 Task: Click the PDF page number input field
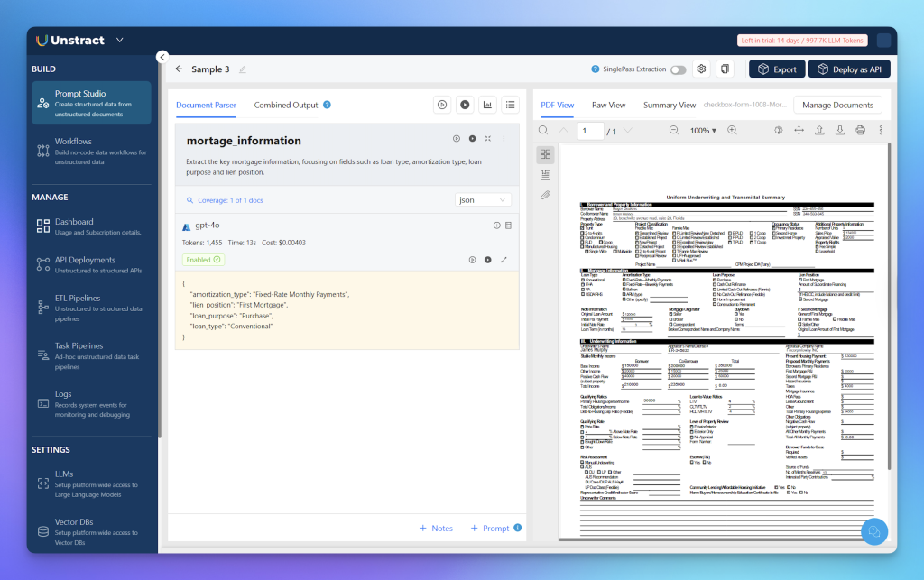590,131
